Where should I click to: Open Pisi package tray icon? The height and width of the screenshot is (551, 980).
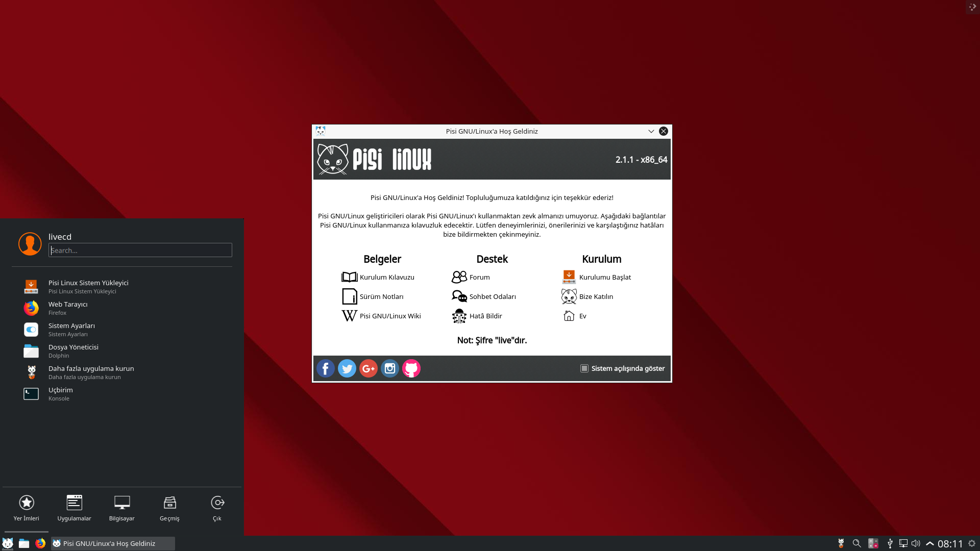841,543
